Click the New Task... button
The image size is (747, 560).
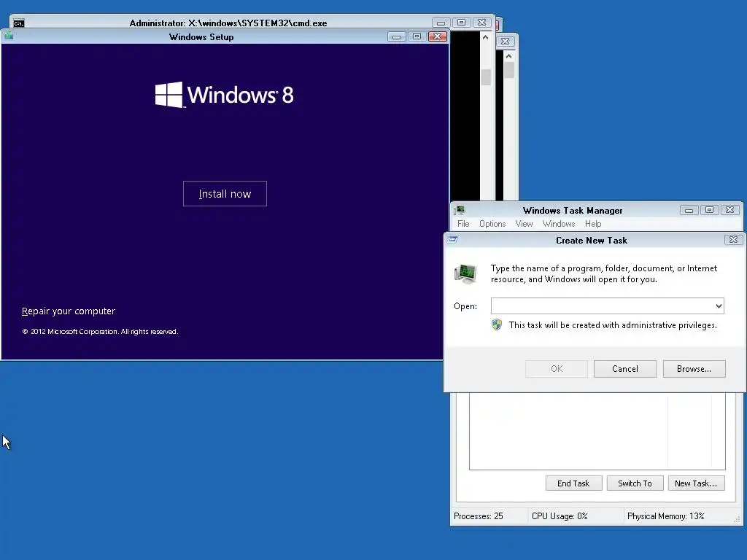pyautogui.click(x=696, y=483)
